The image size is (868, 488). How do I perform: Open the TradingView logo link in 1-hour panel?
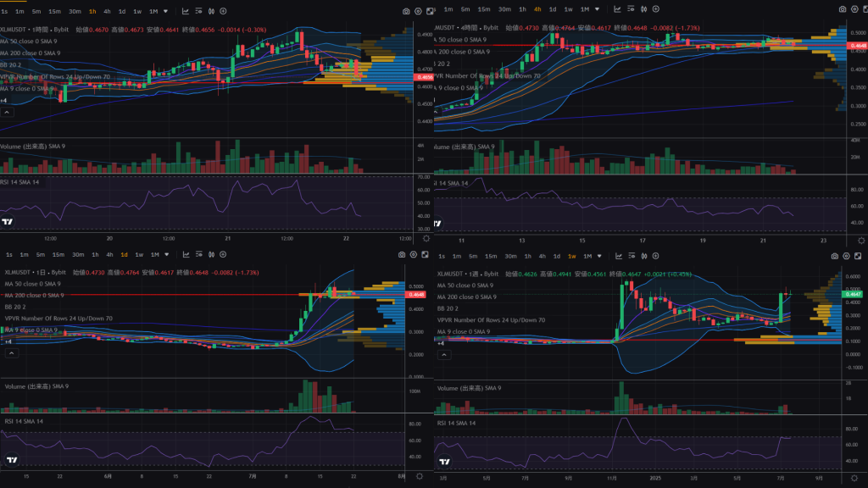coord(7,222)
